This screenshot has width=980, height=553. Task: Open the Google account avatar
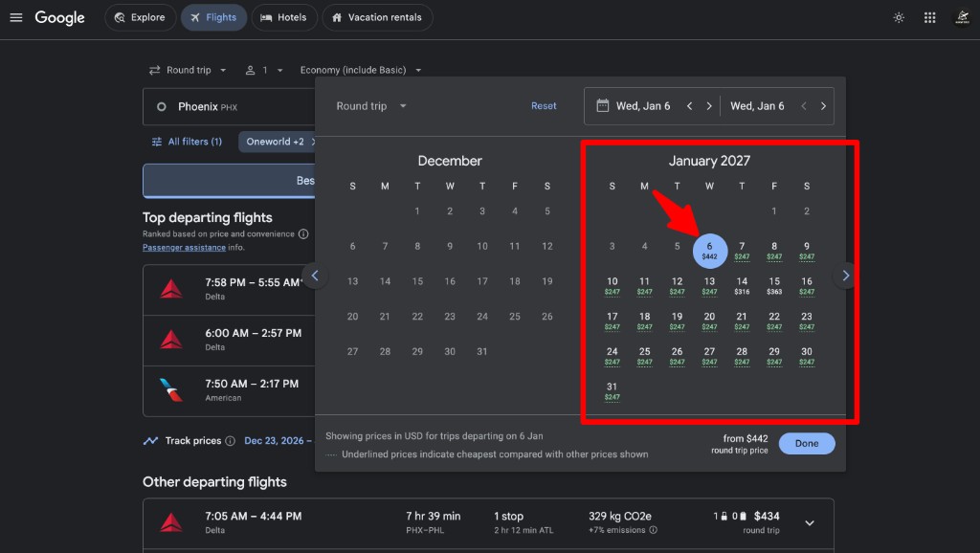pyautogui.click(x=963, y=17)
